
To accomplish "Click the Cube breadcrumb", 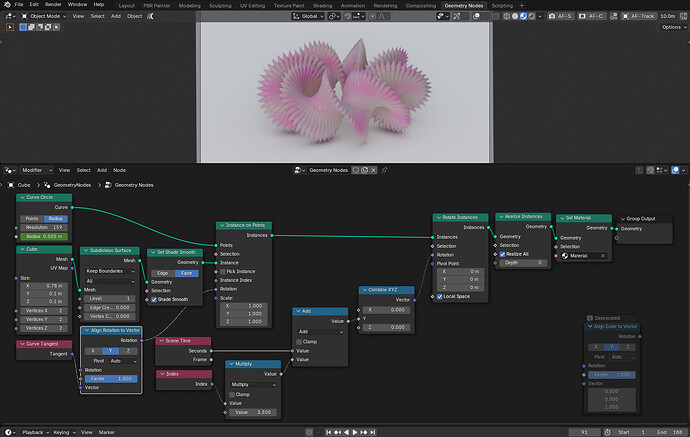I will (20, 185).
